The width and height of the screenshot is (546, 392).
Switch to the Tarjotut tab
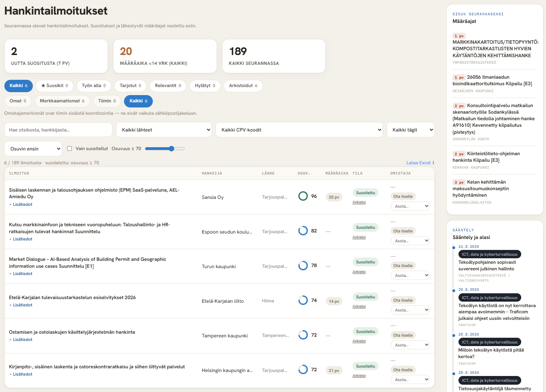click(x=131, y=86)
